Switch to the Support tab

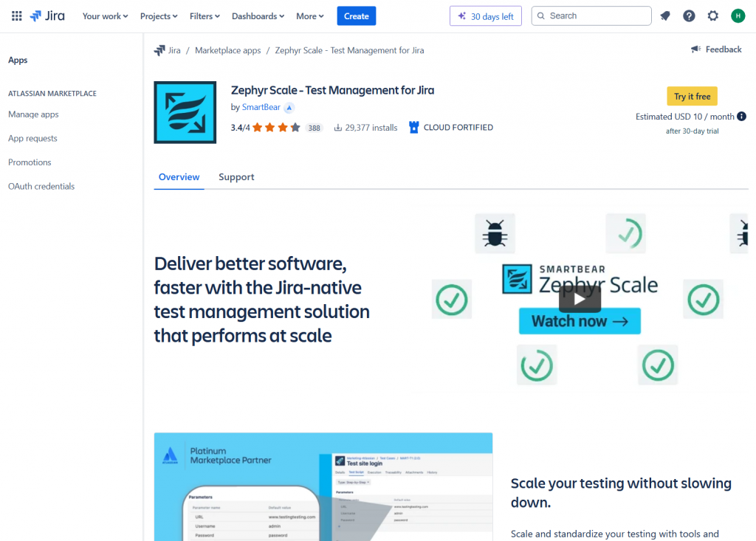point(236,177)
